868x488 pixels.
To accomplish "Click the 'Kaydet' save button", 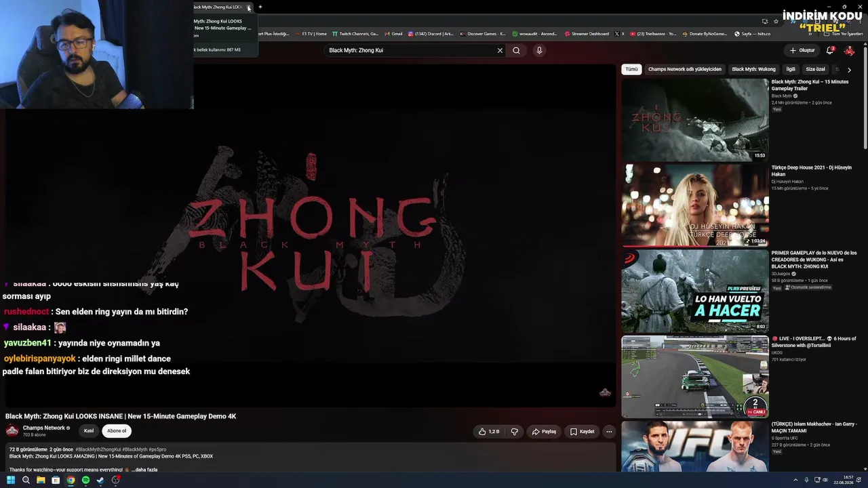I will (x=583, y=432).
